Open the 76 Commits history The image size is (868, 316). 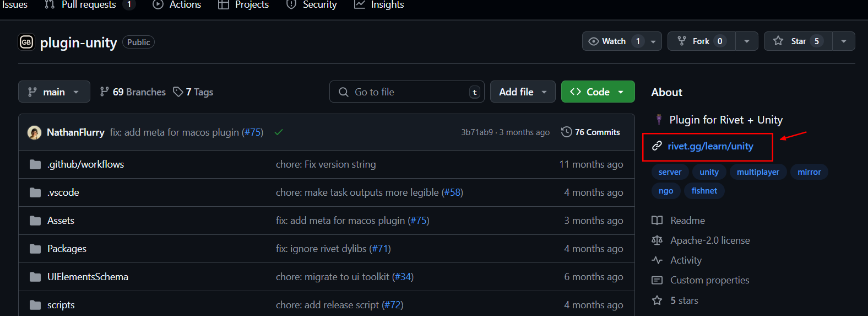[x=590, y=132]
